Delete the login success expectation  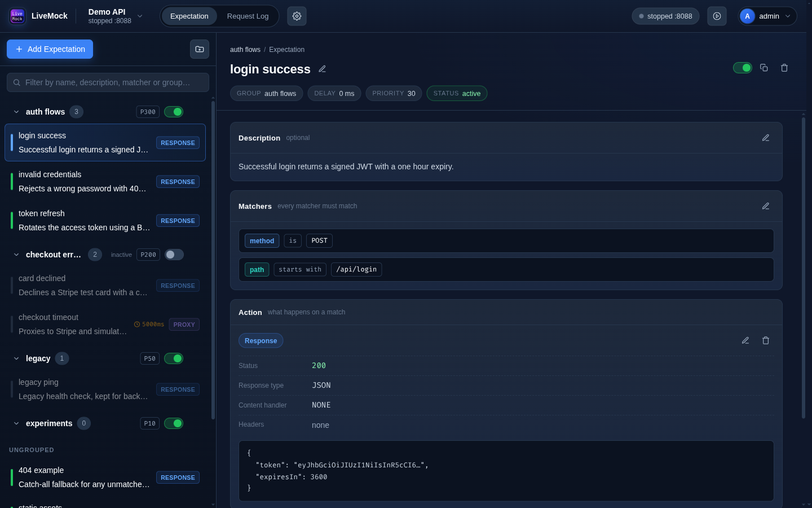coord(784,68)
